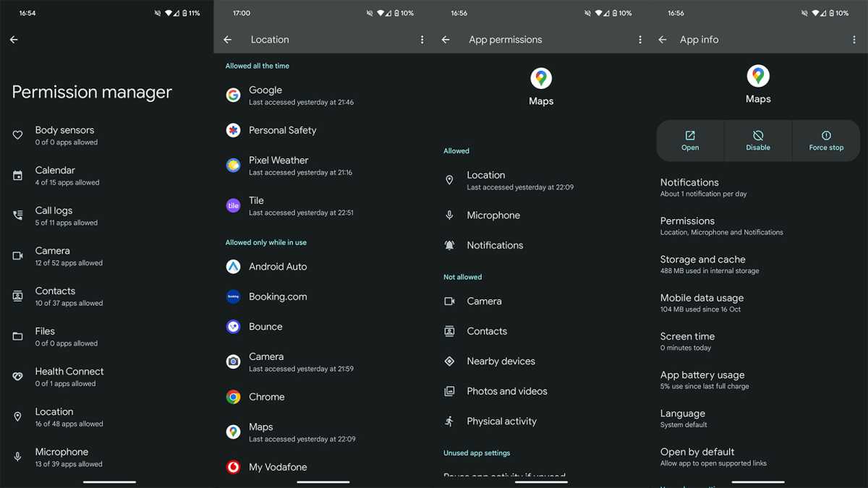Open Screen time entry for Maps

point(758,341)
